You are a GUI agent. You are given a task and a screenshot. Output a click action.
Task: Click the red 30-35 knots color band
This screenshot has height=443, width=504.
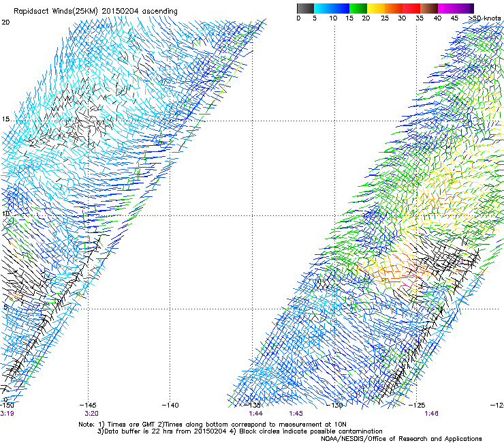(x=411, y=8)
